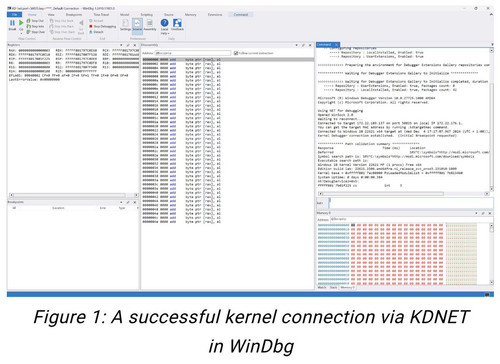Switch to the Model ribbon tab
This screenshot has height=364, width=500.
(x=124, y=15)
